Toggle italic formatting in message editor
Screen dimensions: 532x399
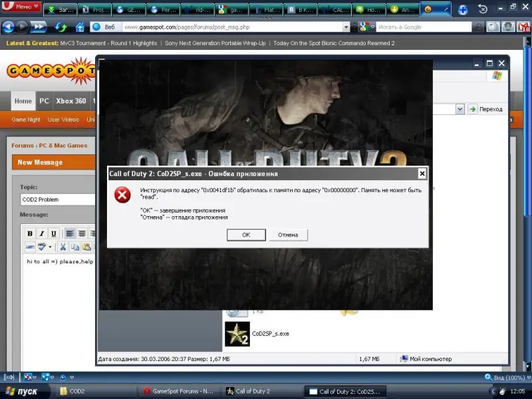pos(42,233)
